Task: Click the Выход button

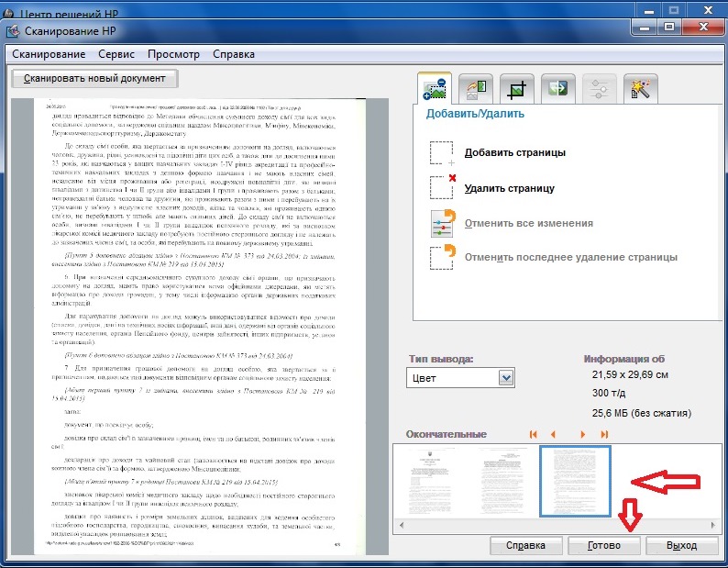Action: tap(681, 545)
